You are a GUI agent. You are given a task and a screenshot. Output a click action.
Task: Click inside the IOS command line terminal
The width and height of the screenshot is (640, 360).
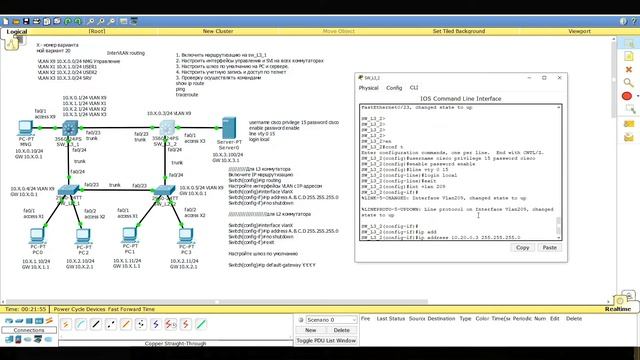click(458, 172)
